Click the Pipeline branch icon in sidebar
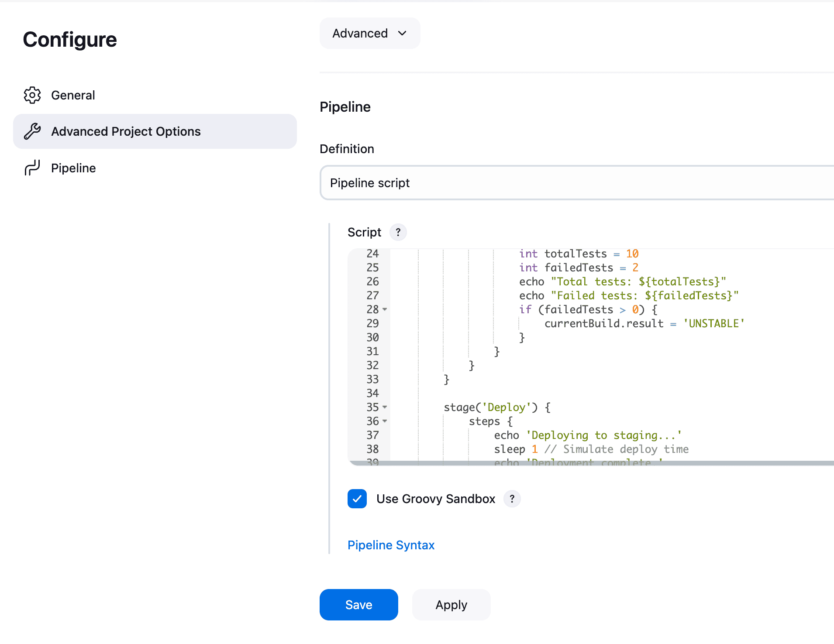 [32, 168]
